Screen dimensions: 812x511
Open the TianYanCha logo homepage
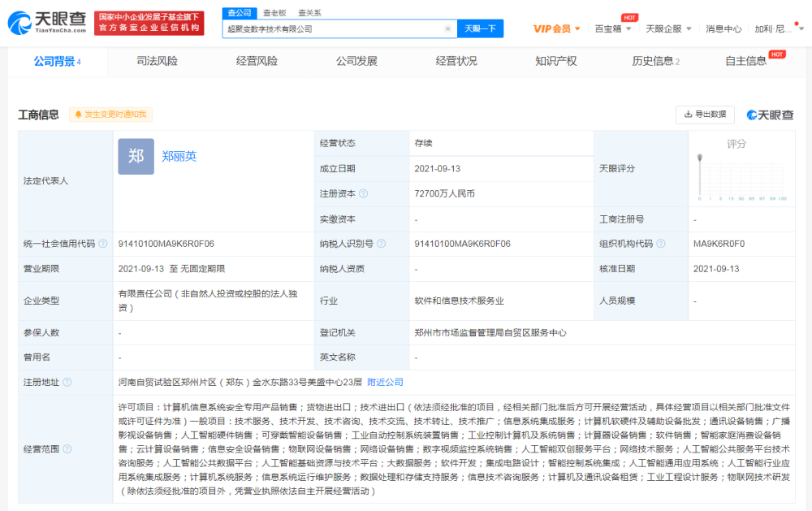(x=47, y=23)
